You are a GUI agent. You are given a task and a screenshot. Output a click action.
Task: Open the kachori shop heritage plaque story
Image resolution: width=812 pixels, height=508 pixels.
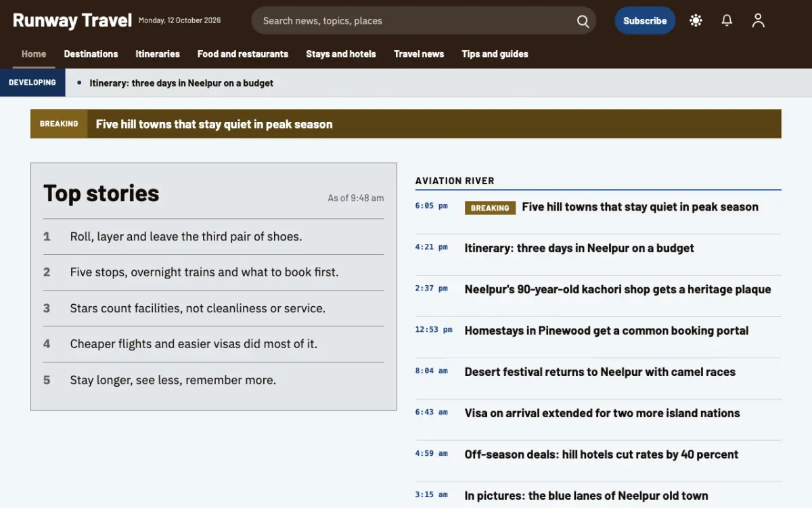click(x=618, y=290)
